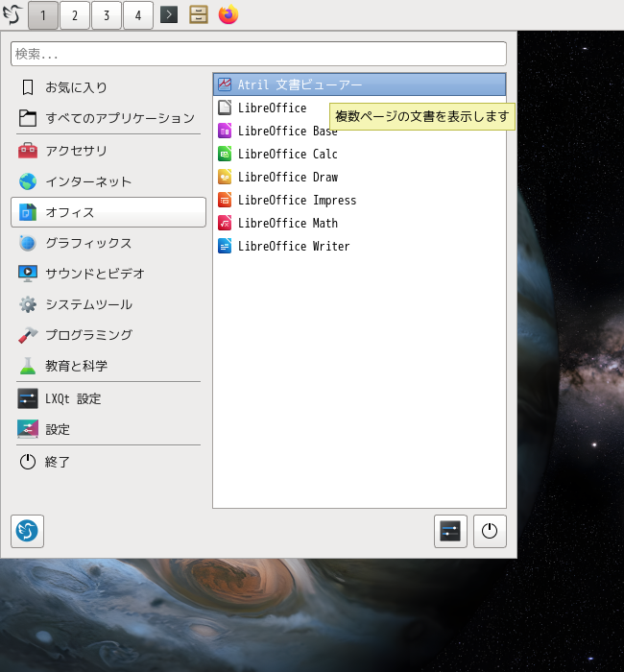Open the file manager cabinet icon
Viewport: 624px width, 672px height.
coord(199,15)
